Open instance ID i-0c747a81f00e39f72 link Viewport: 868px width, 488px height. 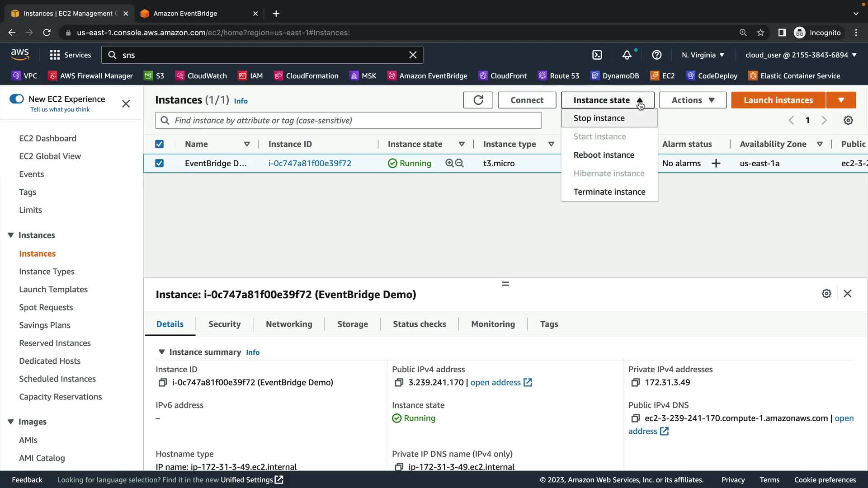(310, 164)
